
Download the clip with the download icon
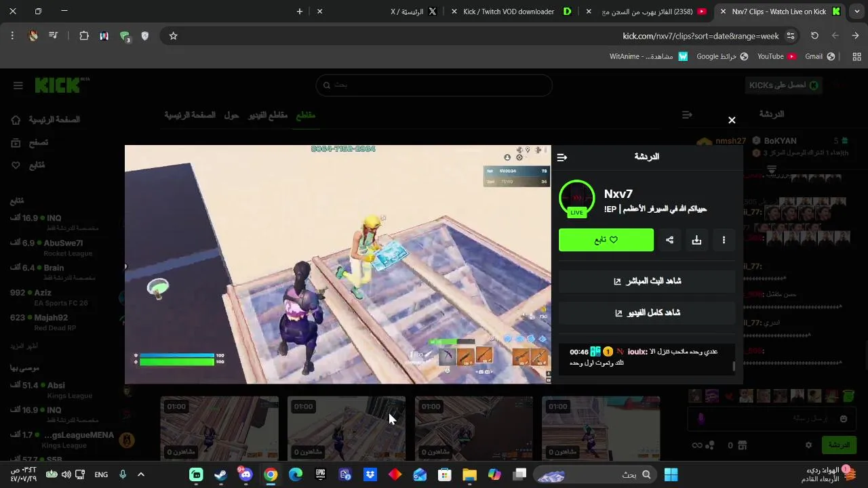[x=696, y=240]
